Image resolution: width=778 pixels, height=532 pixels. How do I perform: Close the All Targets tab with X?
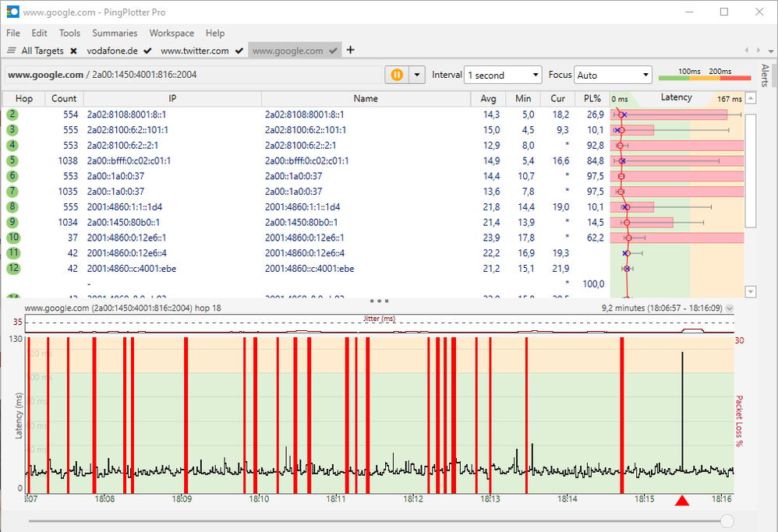[73, 51]
